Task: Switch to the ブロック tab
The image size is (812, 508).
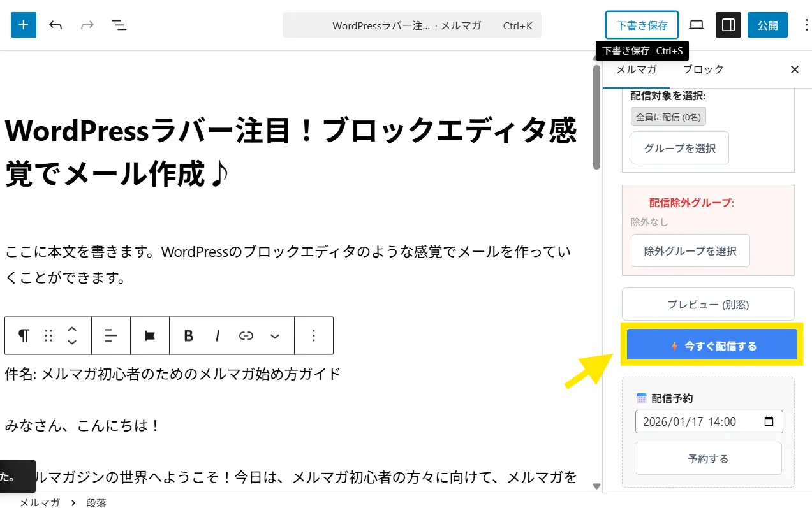Action: tap(703, 69)
